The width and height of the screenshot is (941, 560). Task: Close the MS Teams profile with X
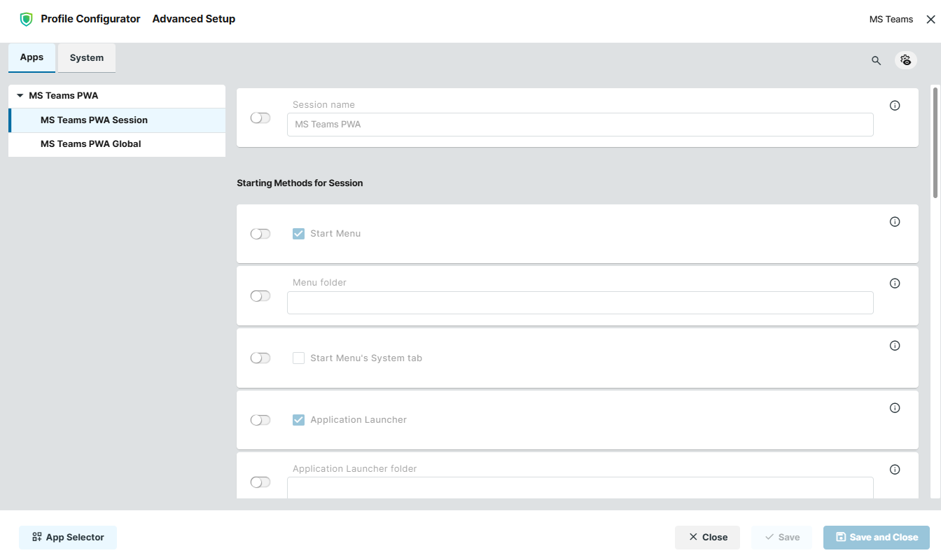point(930,20)
